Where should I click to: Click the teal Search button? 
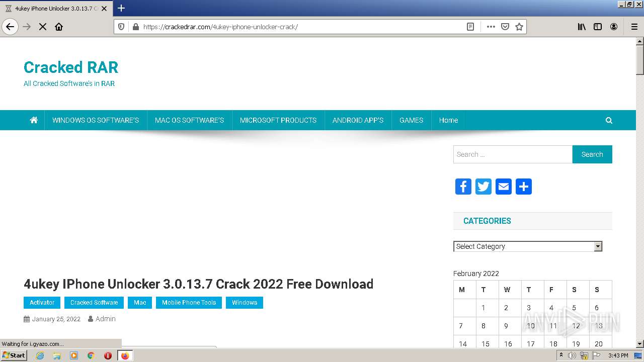(592, 154)
